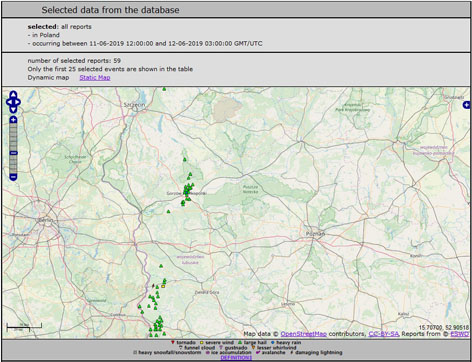
Task: Click the 'ice accumulation' legend entry
Action: [228, 352]
